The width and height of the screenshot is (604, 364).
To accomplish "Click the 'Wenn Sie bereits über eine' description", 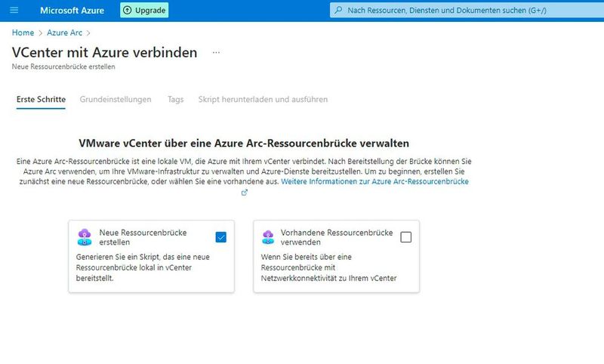I will pyautogui.click(x=328, y=267).
